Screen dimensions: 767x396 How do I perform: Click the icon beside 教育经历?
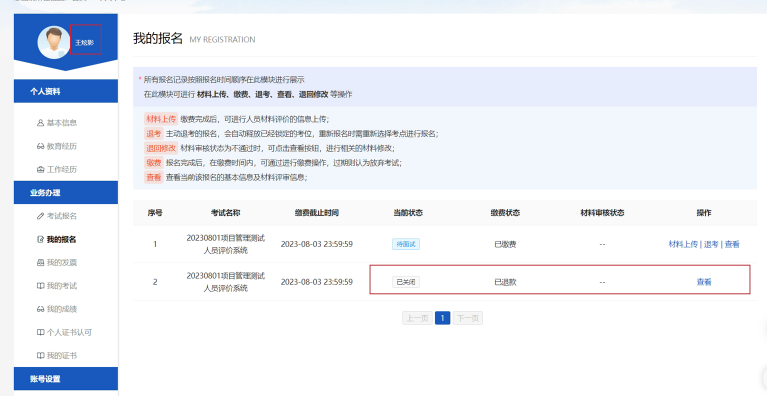point(41,146)
